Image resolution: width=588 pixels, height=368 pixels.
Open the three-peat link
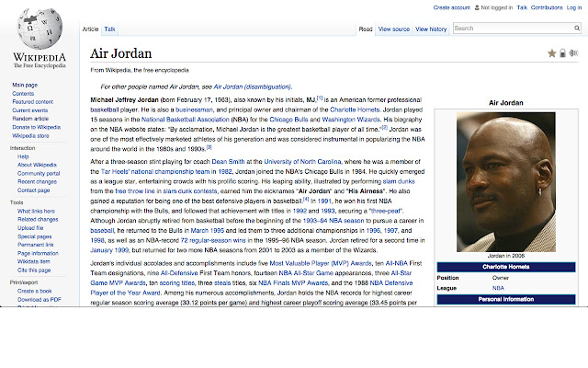[x=386, y=211]
